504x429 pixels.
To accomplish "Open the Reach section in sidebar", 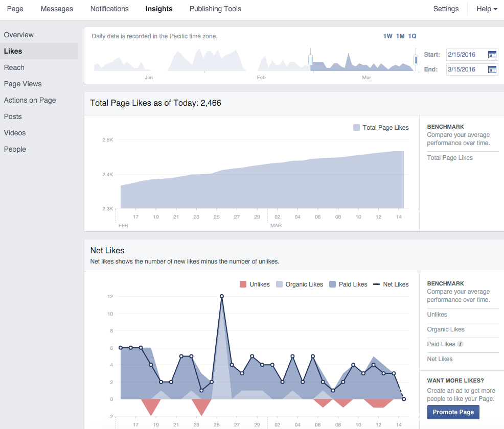I will tap(14, 67).
